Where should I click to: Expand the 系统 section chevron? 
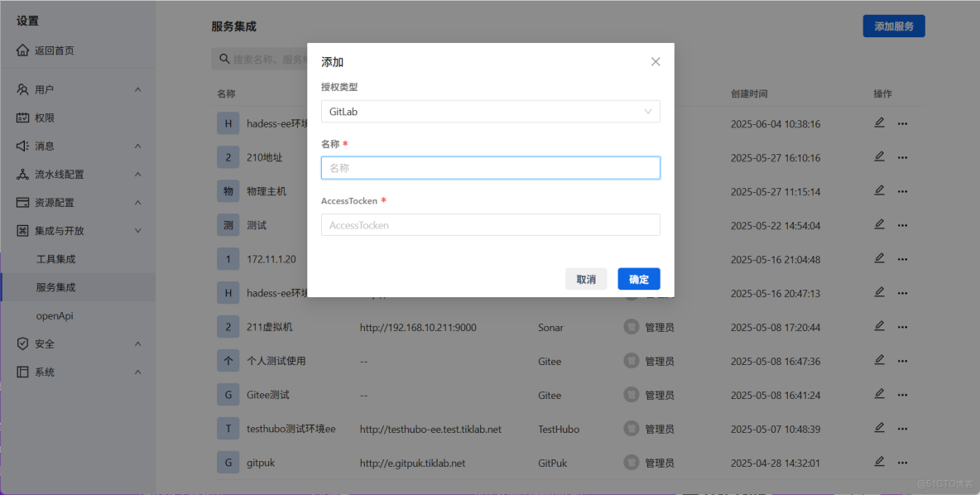click(x=137, y=372)
